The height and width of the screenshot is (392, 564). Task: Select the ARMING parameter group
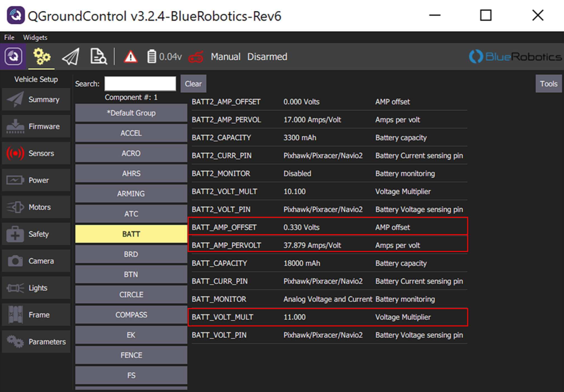tap(131, 194)
